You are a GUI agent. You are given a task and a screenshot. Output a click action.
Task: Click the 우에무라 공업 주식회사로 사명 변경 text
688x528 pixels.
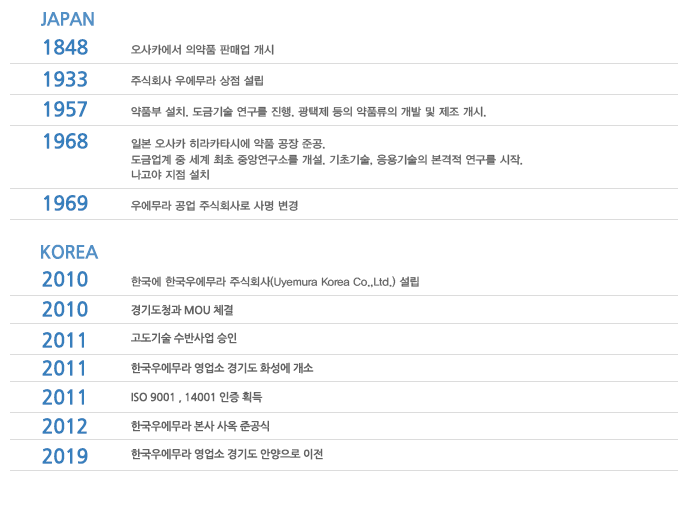point(215,205)
